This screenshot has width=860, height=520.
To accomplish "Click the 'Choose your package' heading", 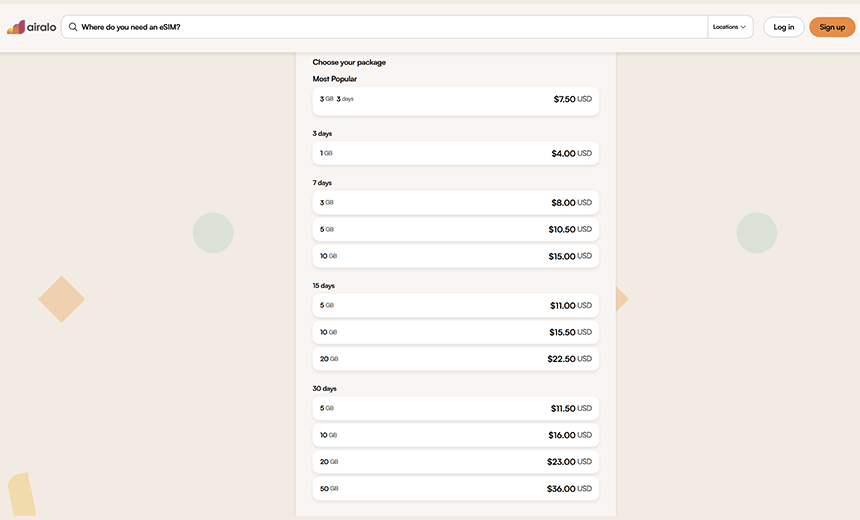I will tap(349, 63).
